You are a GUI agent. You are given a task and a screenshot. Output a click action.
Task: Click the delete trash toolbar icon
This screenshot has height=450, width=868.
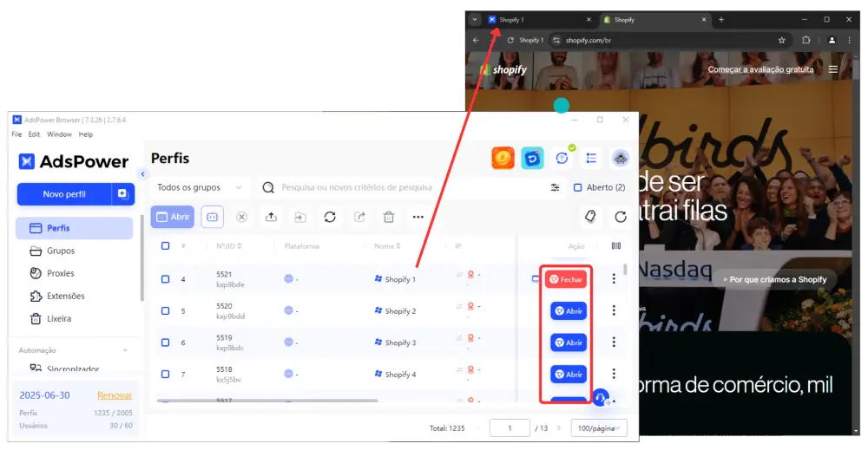[389, 217]
